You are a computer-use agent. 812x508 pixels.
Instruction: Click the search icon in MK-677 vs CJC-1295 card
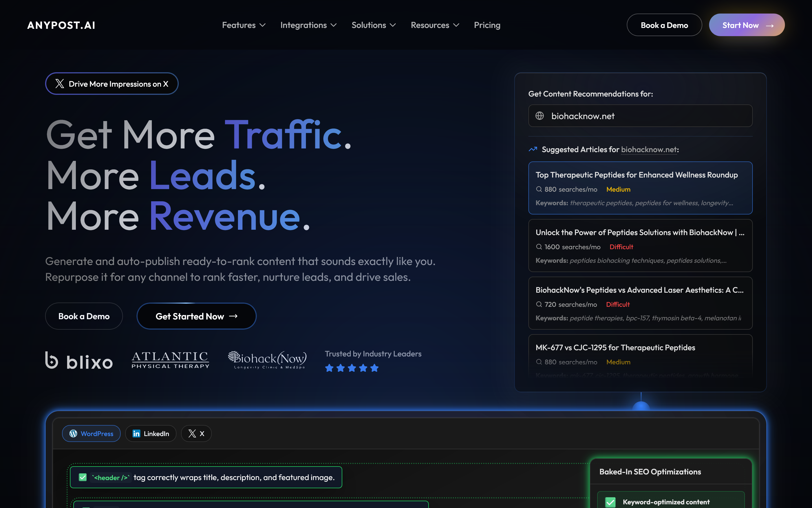[539, 362]
